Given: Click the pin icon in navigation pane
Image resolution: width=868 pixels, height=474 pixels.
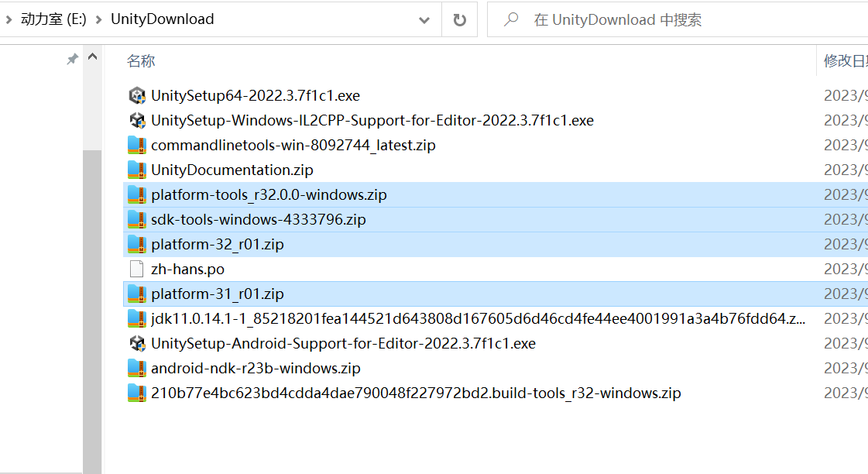Looking at the screenshot, I should coord(72,59).
